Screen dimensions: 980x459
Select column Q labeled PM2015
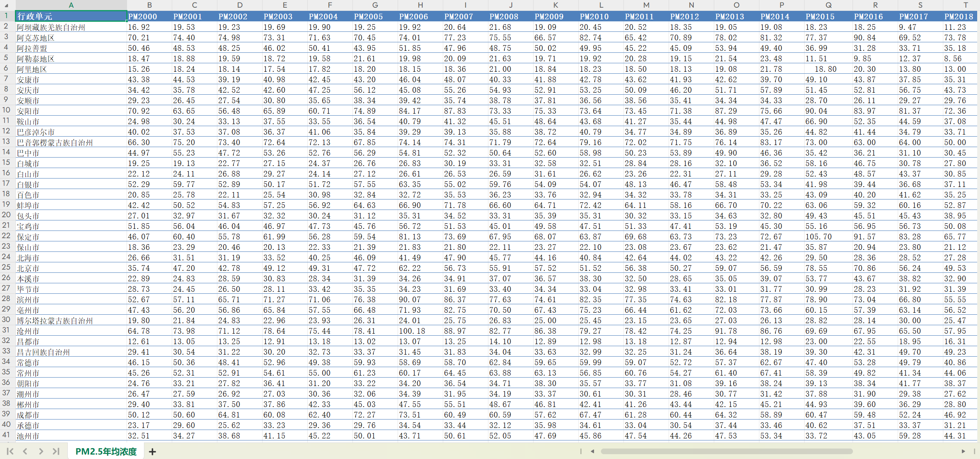(x=829, y=5)
